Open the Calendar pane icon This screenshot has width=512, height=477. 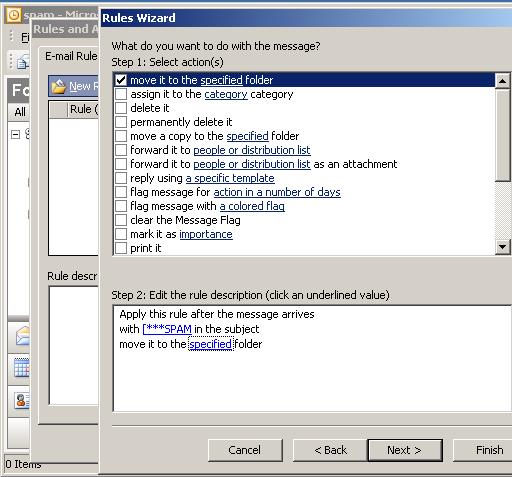pyautogui.click(x=22, y=367)
